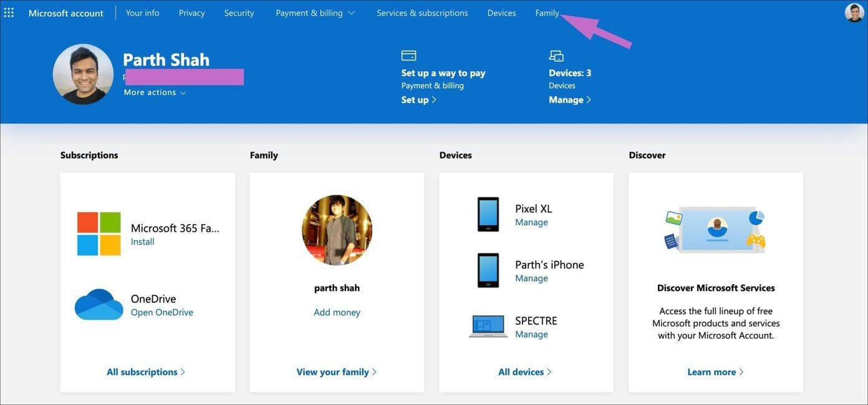This screenshot has width=868, height=405.
Task: Click Set up link under Payment & billing
Action: [x=419, y=100]
